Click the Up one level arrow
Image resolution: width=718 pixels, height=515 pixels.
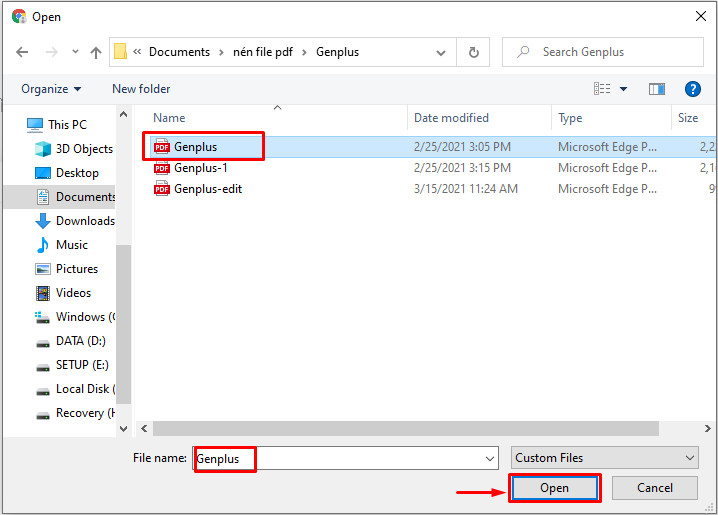tap(96, 52)
